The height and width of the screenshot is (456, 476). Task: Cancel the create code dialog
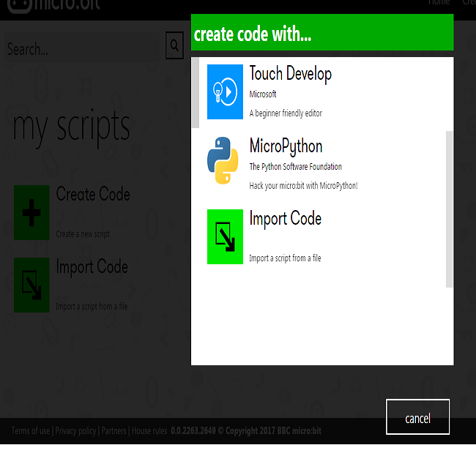coord(417,417)
